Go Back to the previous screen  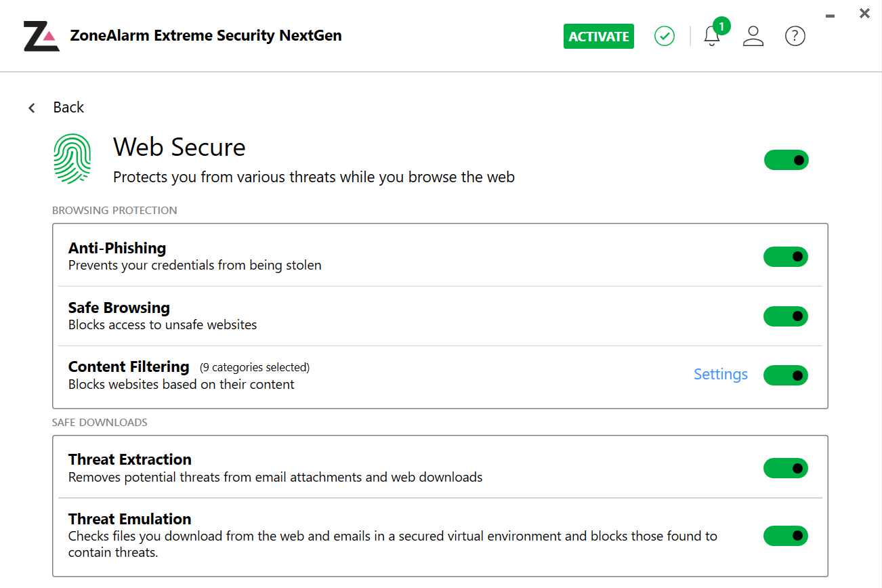point(68,107)
